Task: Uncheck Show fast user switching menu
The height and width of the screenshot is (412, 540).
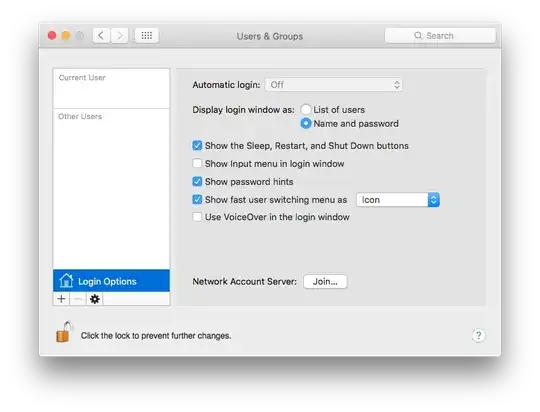Action: tap(197, 199)
